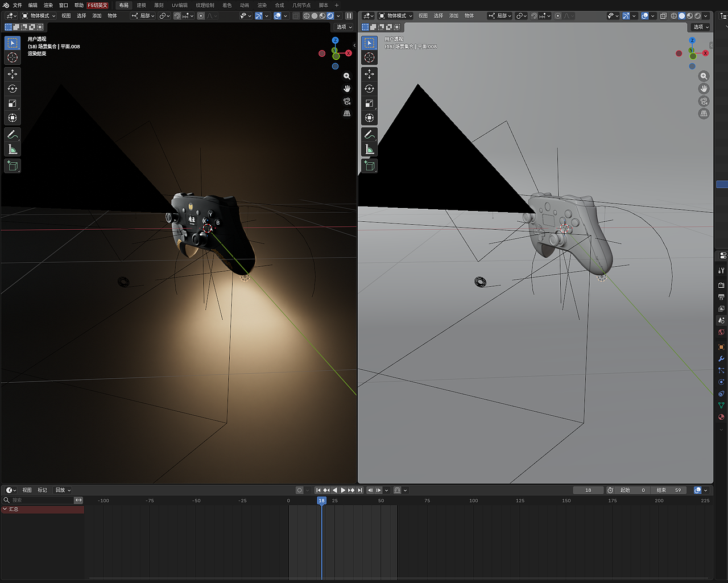Image resolution: width=728 pixels, height=583 pixels.
Task: Jump to the last frame in timeline
Action: point(359,490)
